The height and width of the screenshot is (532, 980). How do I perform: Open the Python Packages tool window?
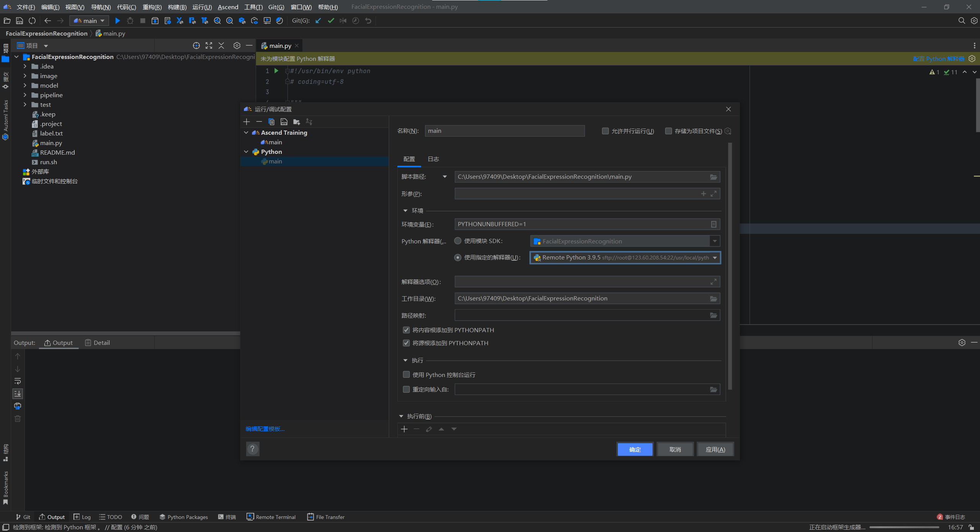click(184, 517)
